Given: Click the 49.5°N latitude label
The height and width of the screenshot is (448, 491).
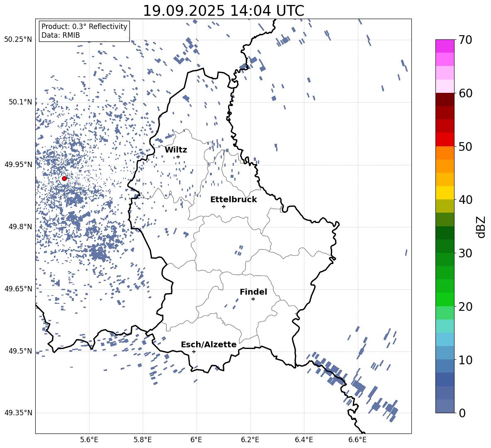Looking at the screenshot, I should coord(20,351).
